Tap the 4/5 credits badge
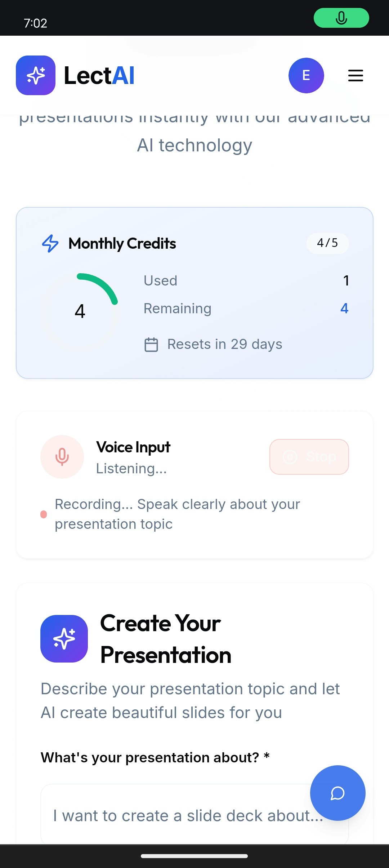Image resolution: width=389 pixels, height=868 pixels. pyautogui.click(x=327, y=243)
